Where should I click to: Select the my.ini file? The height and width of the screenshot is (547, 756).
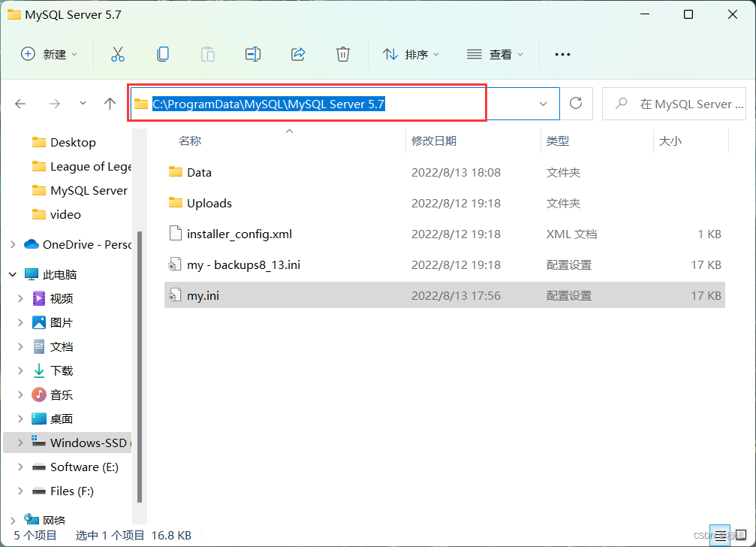pyautogui.click(x=444, y=295)
